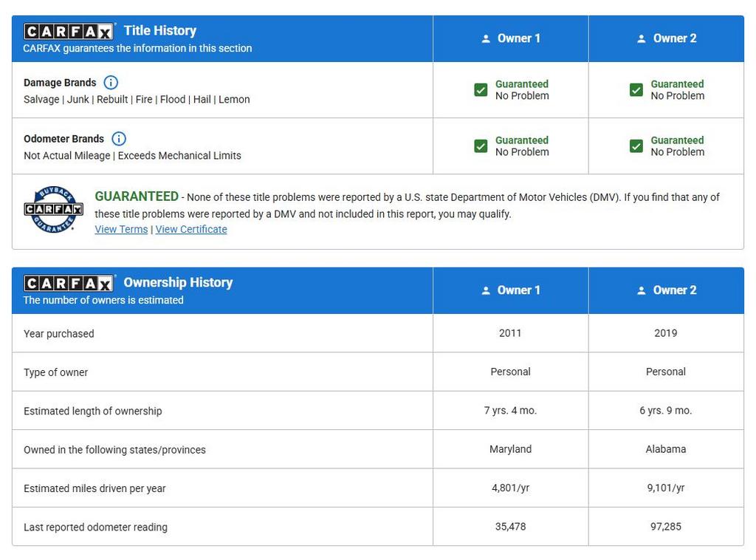Click the CARFAX Buyback Guarantee badge
Screen dimensions: 756x560
coord(53,210)
